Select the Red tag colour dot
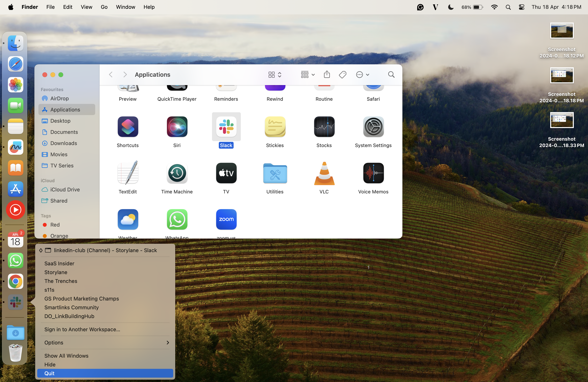 [x=45, y=225]
